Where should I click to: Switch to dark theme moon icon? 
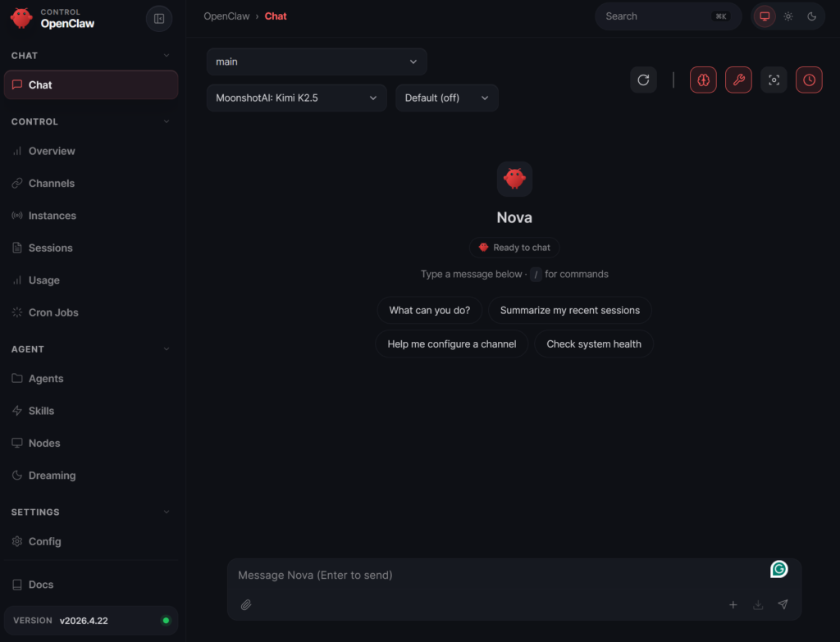point(812,16)
